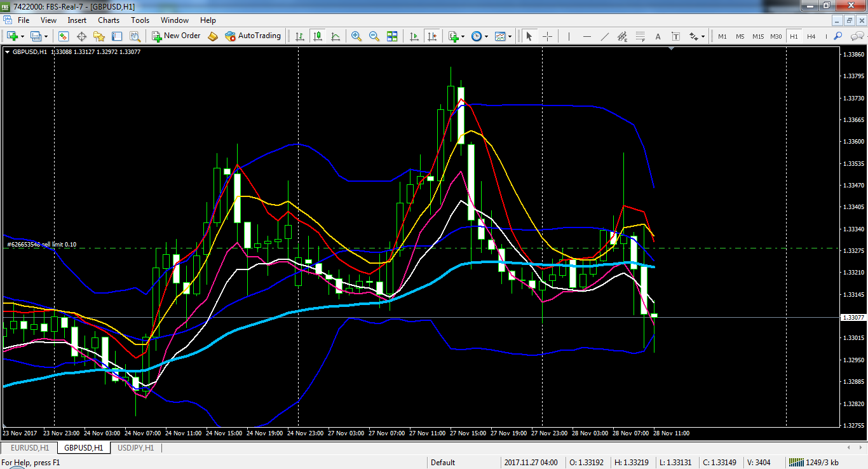Open the Templates icon
Screen dimensions: 868x469
point(501,36)
